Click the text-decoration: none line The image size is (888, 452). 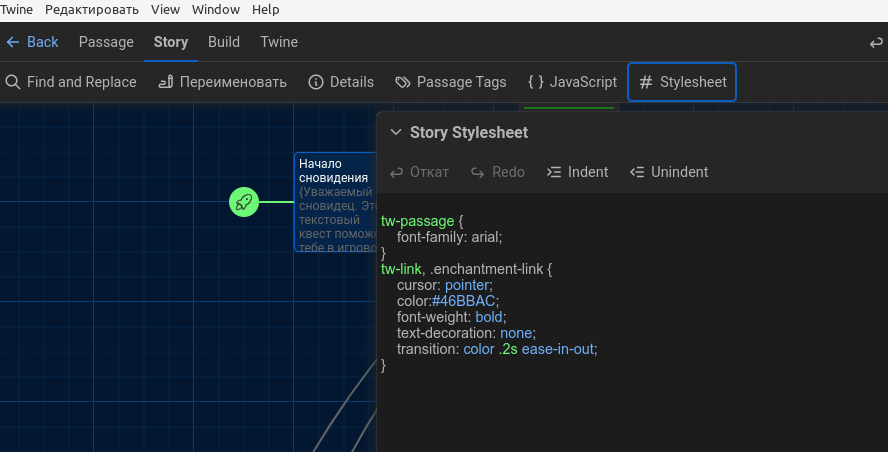click(x=466, y=332)
